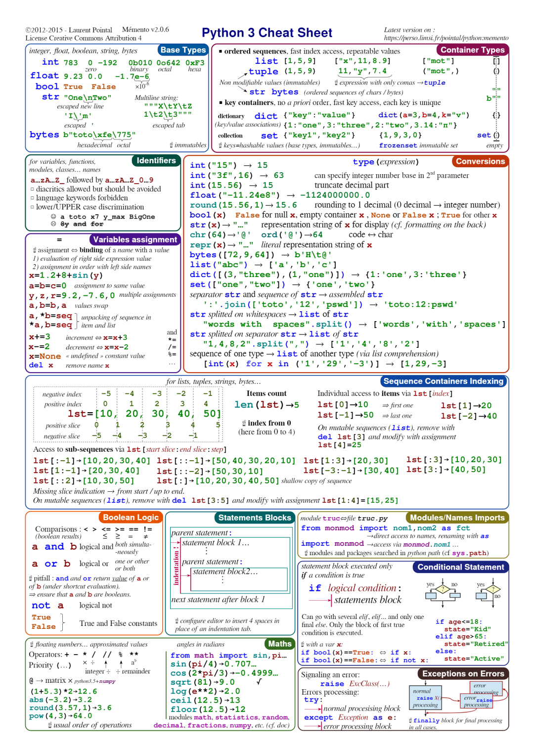Click the frozenset keyword
534x756 pixels.
point(398,145)
